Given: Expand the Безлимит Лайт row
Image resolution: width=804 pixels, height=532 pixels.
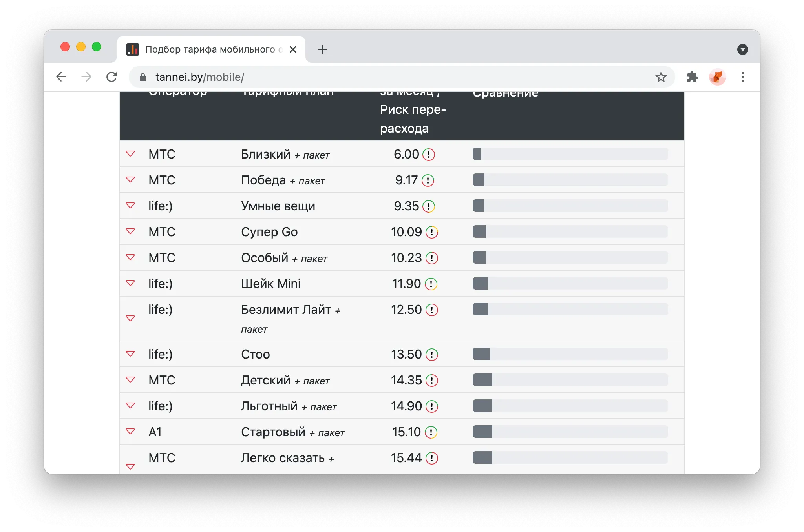Looking at the screenshot, I should pos(130,318).
